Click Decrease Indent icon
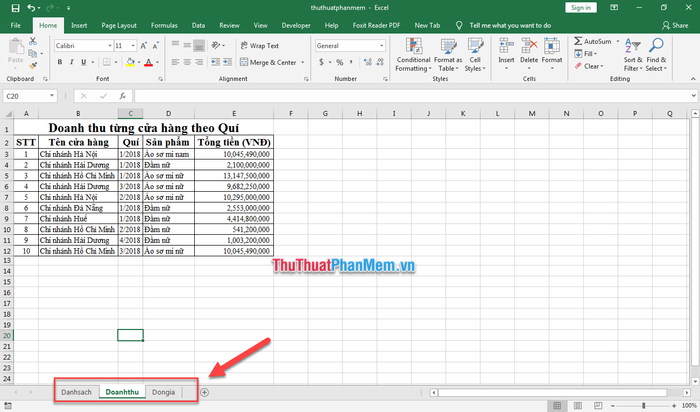This screenshot has width=700, height=412. coord(216,62)
